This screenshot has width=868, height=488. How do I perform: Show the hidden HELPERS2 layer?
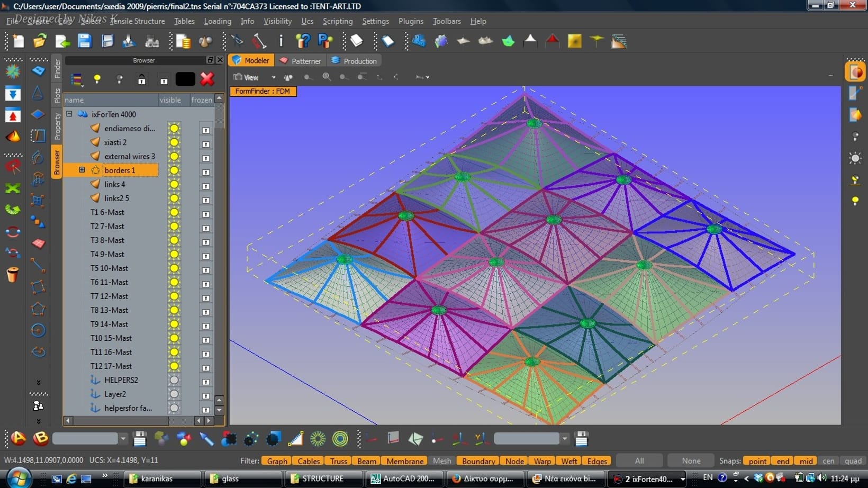click(174, 380)
